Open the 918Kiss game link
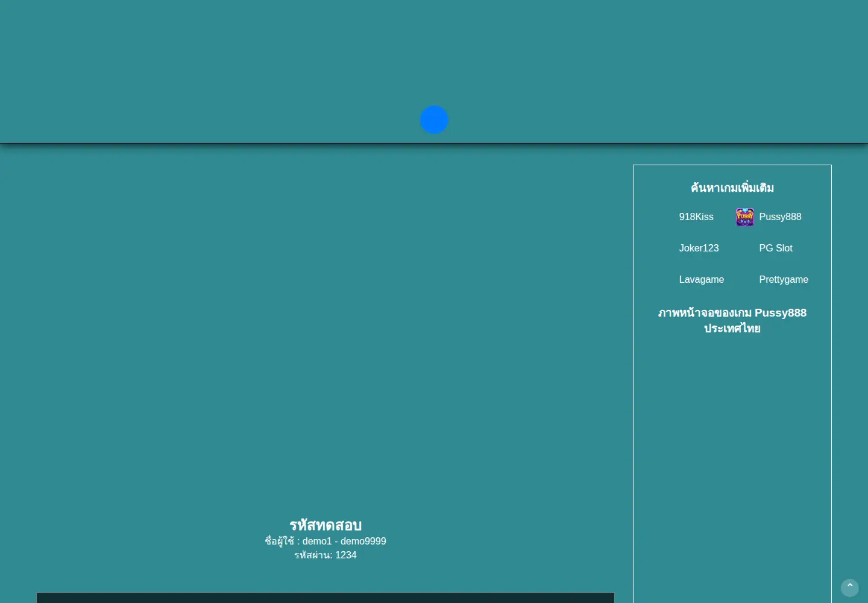 [696, 217]
